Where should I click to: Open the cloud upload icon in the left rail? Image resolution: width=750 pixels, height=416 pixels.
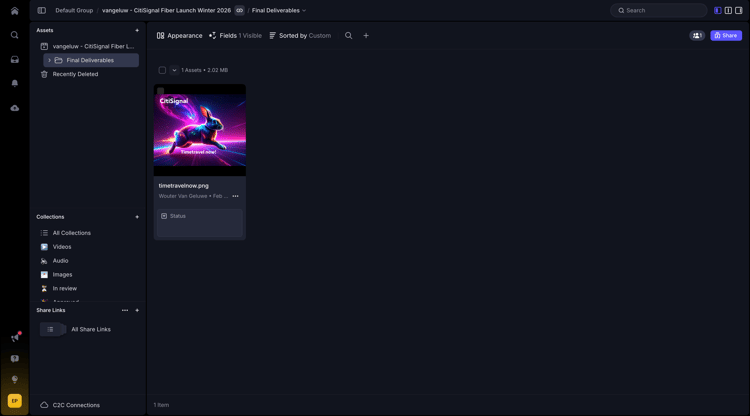coord(14,108)
